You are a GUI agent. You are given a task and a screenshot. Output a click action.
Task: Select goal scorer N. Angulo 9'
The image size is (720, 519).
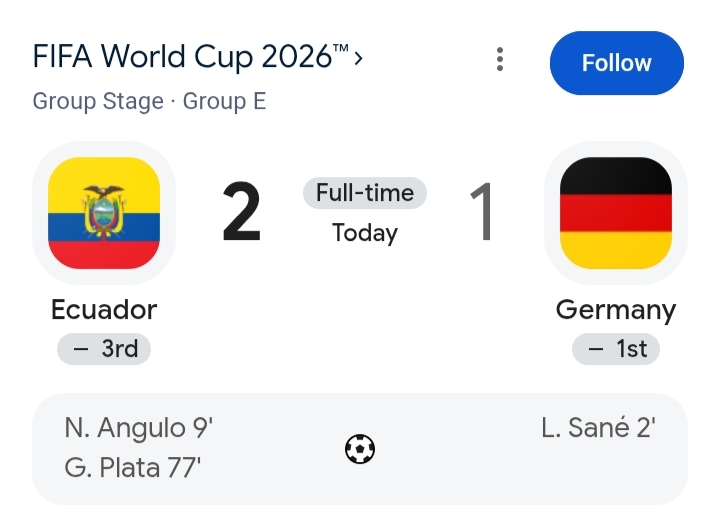click(x=139, y=428)
